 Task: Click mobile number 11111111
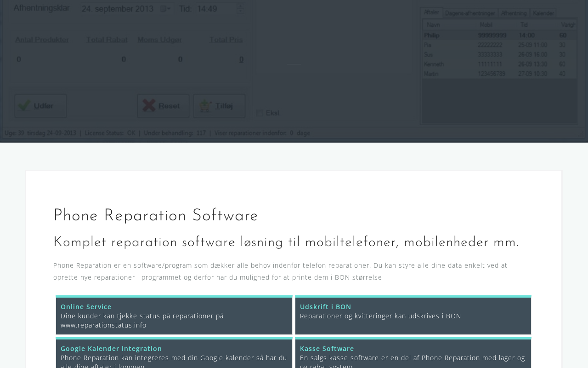490,64
